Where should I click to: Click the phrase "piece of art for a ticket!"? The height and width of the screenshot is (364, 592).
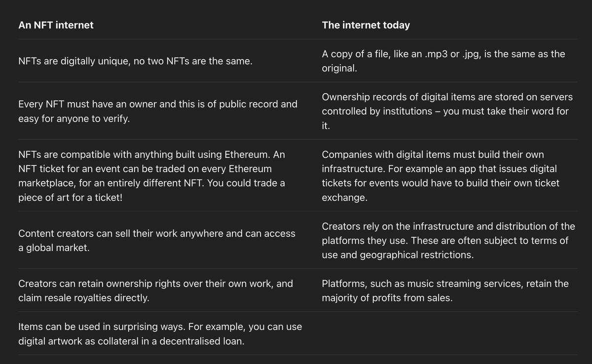pyautogui.click(x=70, y=198)
